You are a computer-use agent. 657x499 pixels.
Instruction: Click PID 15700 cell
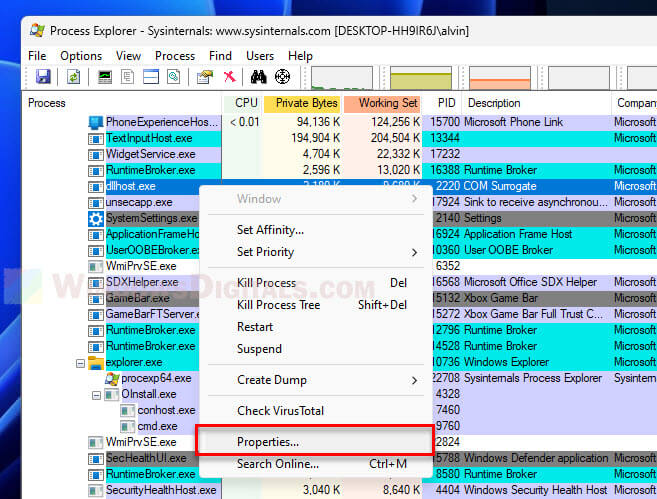pyautogui.click(x=445, y=122)
